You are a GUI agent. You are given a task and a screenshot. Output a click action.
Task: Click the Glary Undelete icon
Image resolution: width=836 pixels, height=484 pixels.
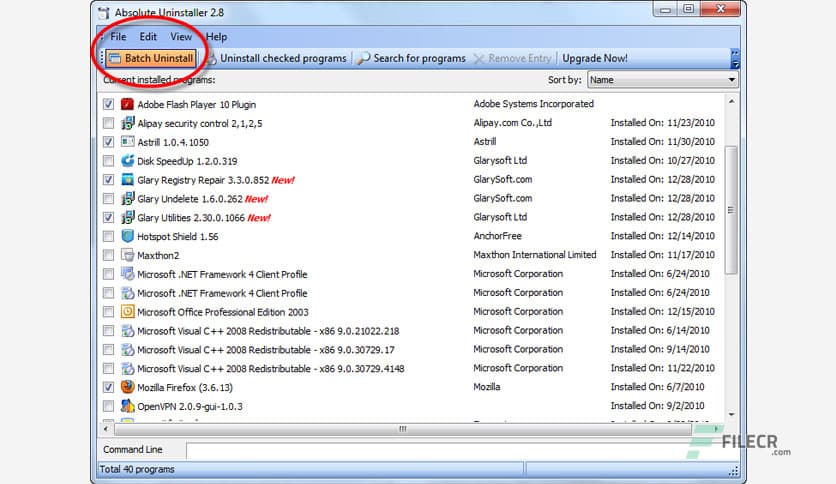127,198
